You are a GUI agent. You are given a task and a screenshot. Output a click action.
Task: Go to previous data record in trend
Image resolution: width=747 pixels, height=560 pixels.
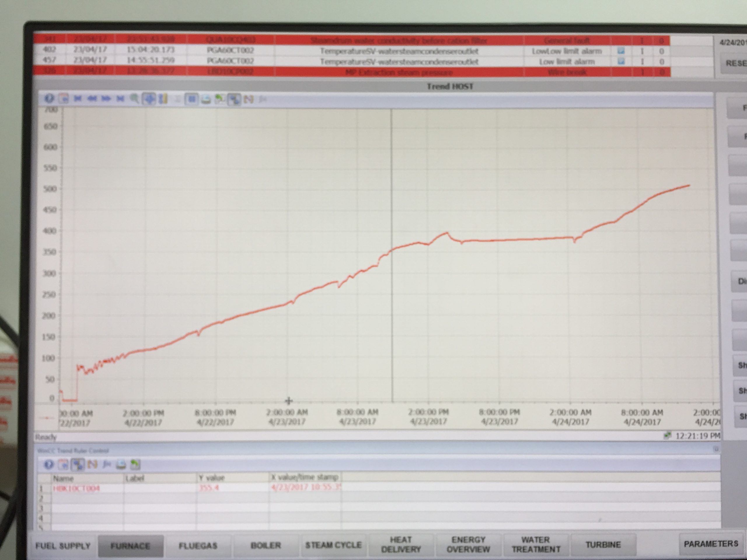pyautogui.click(x=92, y=99)
